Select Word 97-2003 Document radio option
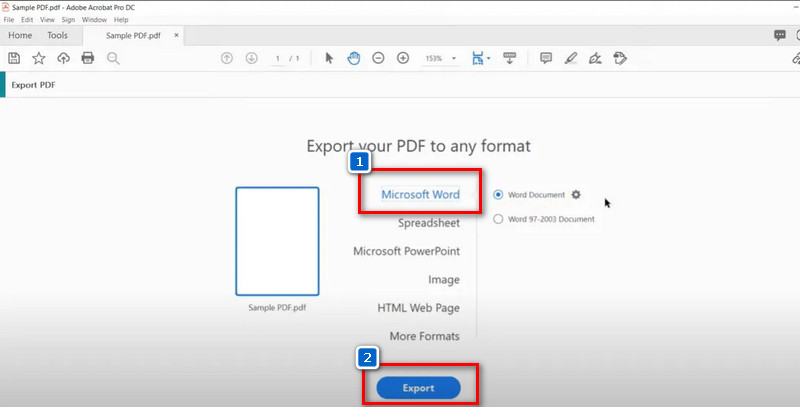This screenshot has height=407, width=800. [498, 219]
